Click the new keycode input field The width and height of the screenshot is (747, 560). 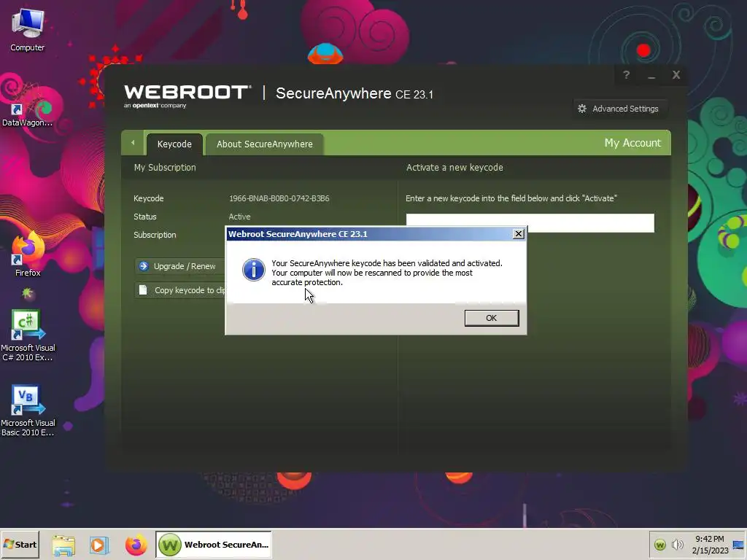[x=530, y=222]
